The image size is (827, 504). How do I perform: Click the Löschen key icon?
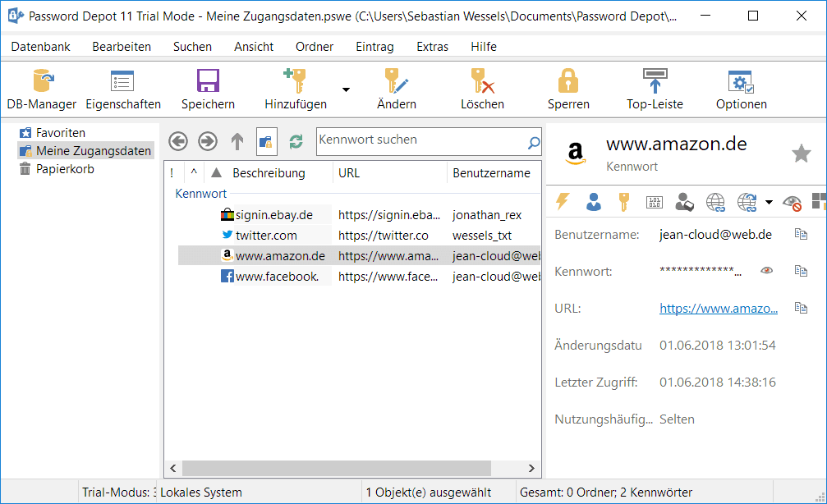coord(482,81)
